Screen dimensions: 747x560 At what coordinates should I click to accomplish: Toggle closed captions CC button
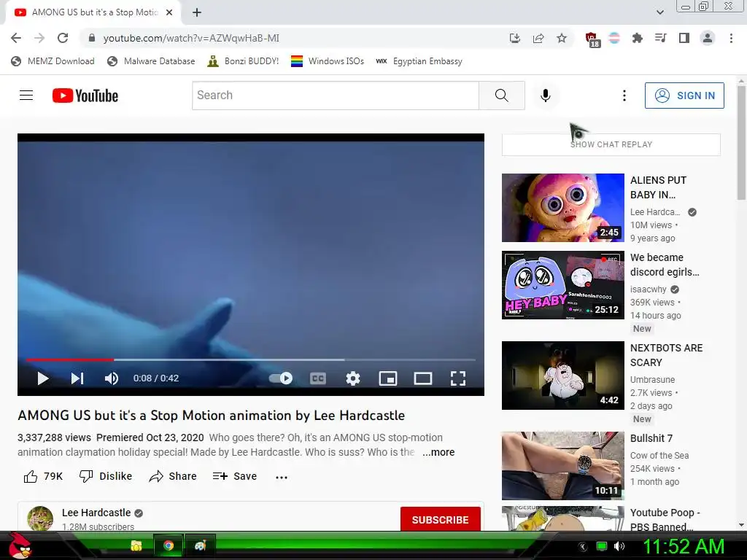click(318, 378)
